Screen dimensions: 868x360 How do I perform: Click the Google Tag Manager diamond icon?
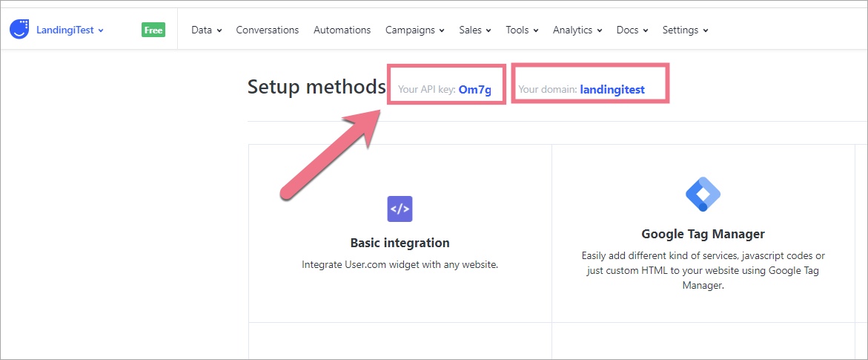[x=703, y=195]
